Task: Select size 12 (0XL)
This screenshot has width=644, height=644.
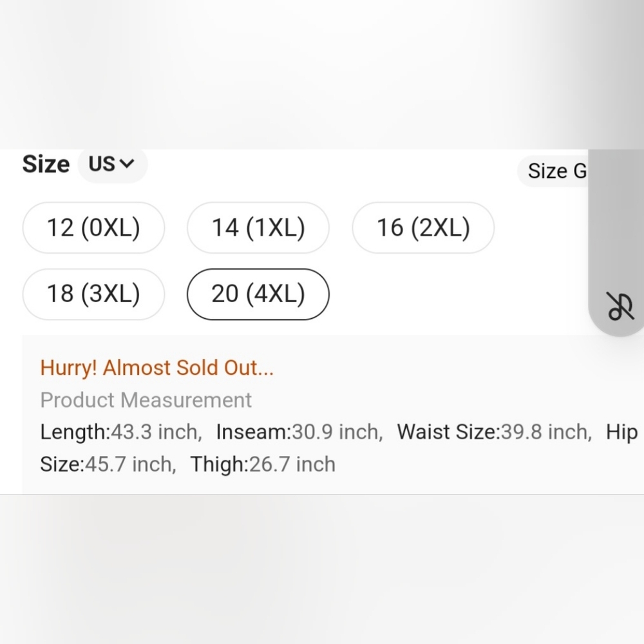Action: 93,227
